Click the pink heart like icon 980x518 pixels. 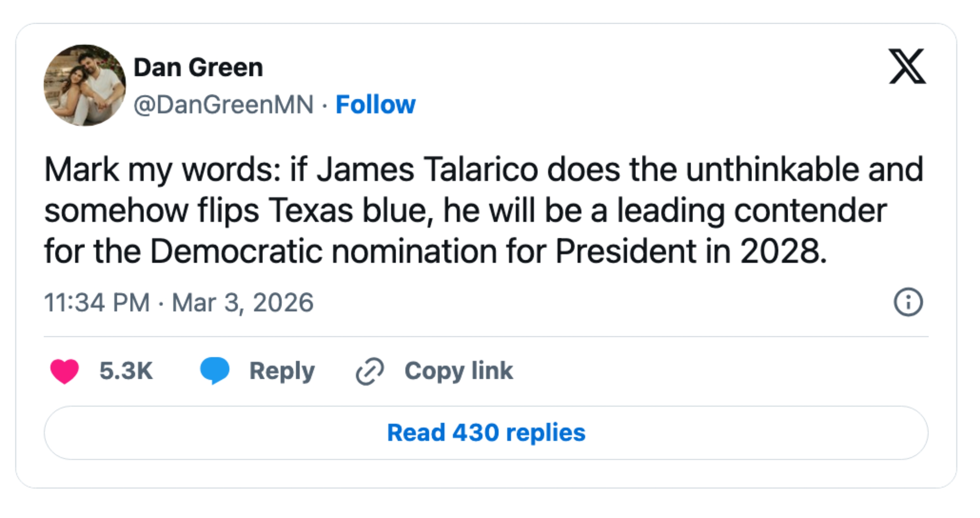tap(64, 371)
